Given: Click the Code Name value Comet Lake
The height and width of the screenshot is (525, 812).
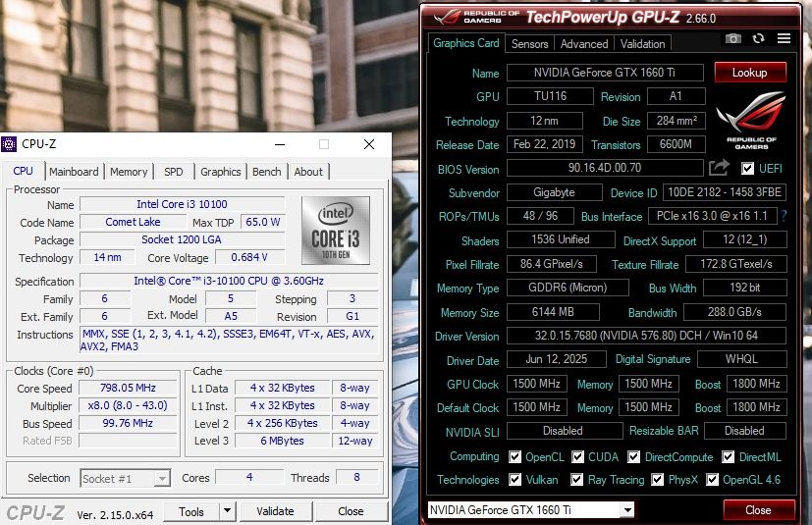Looking at the screenshot, I should pyautogui.click(x=134, y=222).
